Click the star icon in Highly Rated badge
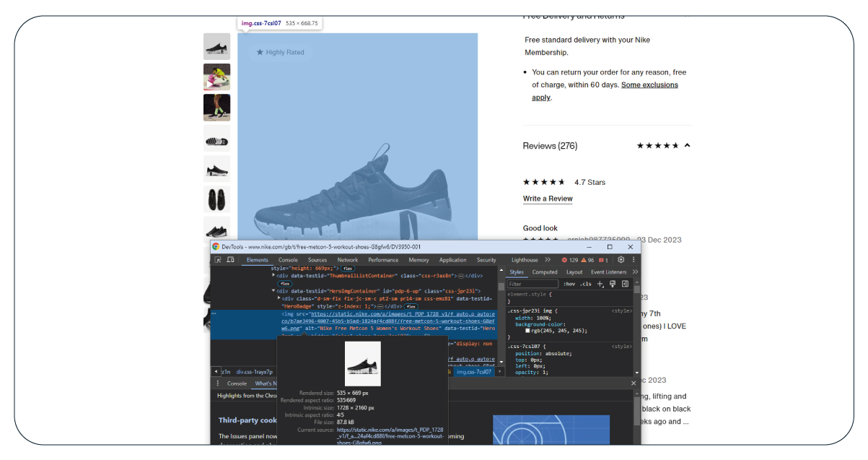Image resolution: width=868 pixels, height=460 pixels. (x=260, y=52)
